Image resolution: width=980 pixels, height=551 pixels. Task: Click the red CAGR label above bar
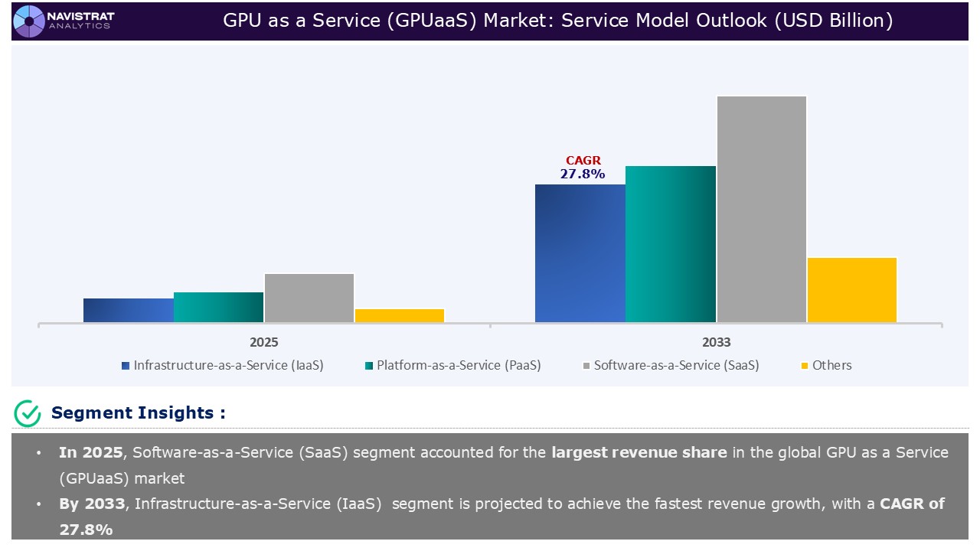point(583,161)
